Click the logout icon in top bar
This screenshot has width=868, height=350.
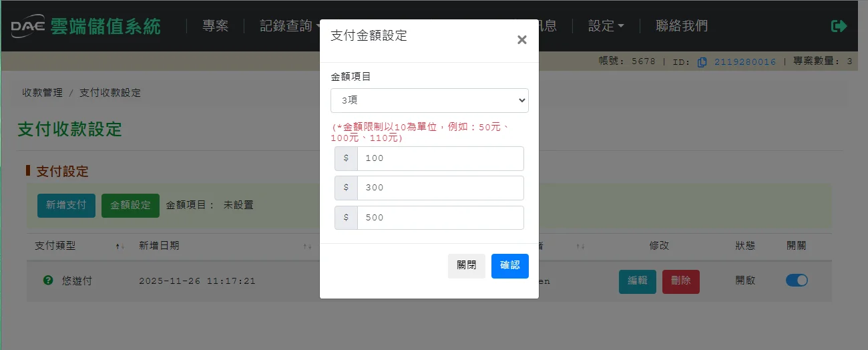839,26
